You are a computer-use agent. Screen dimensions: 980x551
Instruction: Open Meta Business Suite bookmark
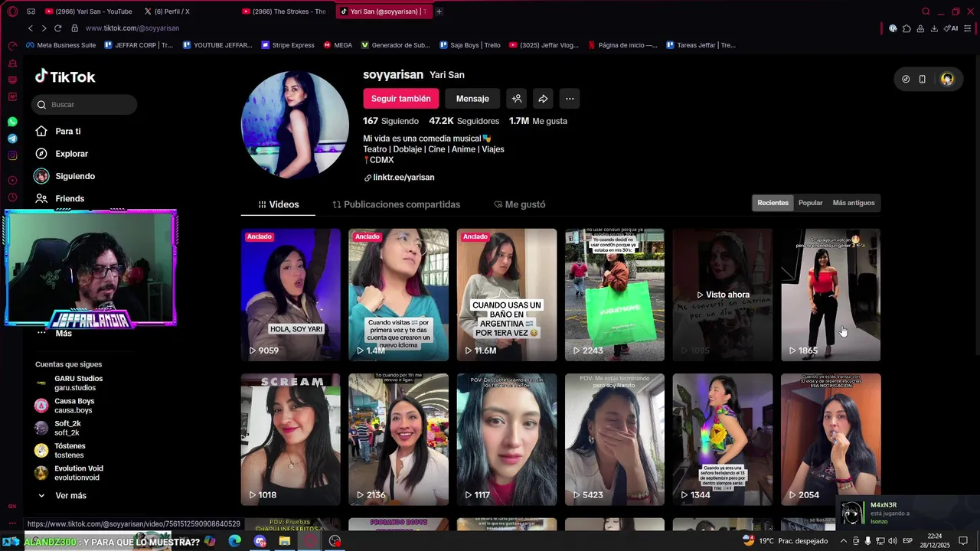[61, 45]
